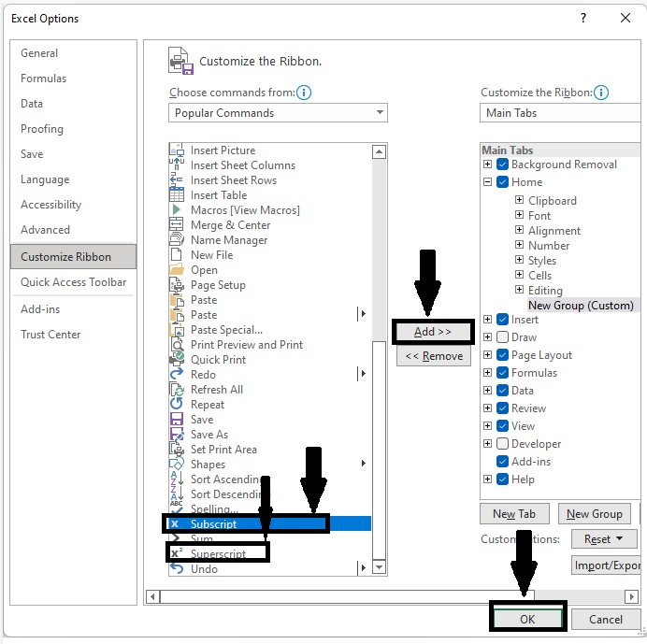647x644 pixels.
Task: Expand the Clipboard group
Action: click(519, 200)
